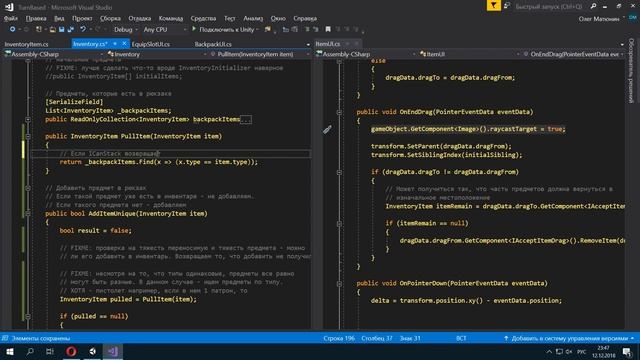Click the Строка 196 status entry

click(339, 338)
